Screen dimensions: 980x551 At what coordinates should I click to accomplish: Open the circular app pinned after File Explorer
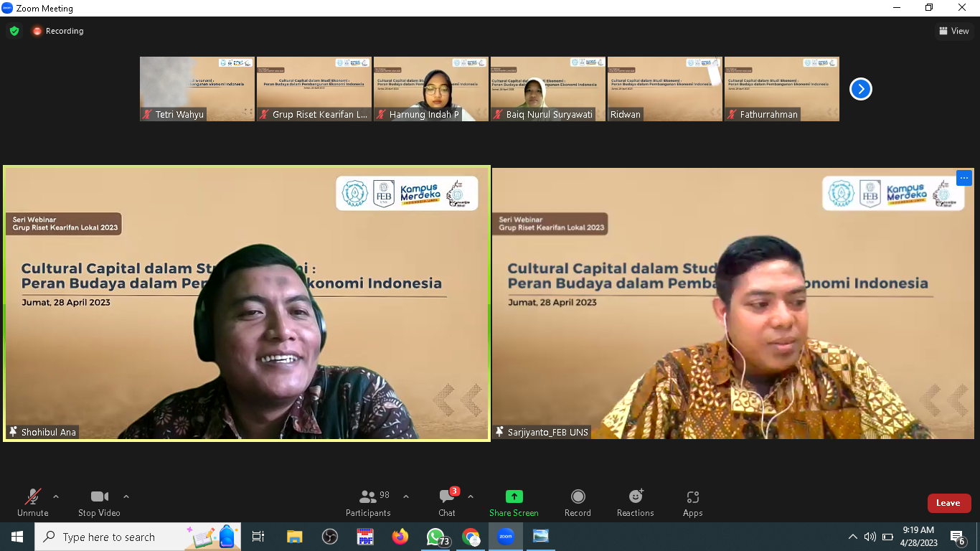(330, 537)
